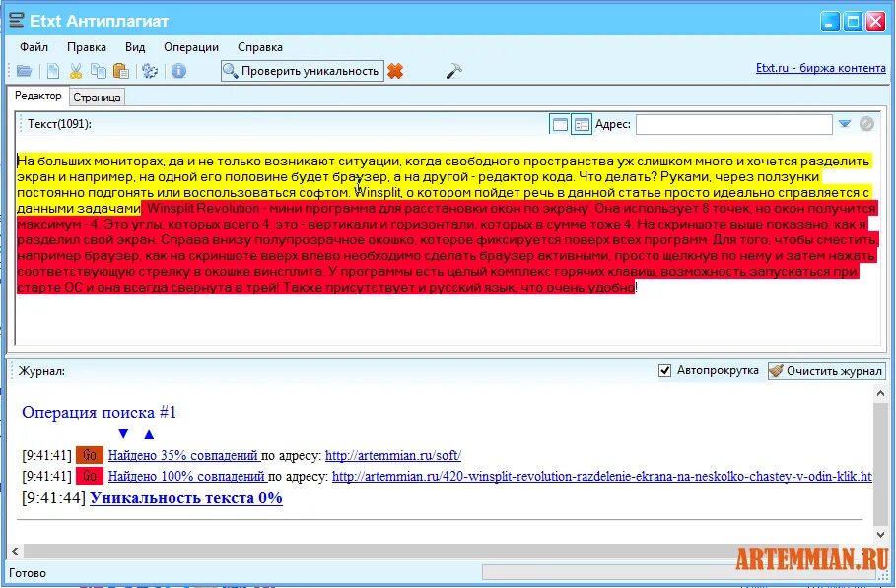Expand the address dropdown arrow

(845, 124)
